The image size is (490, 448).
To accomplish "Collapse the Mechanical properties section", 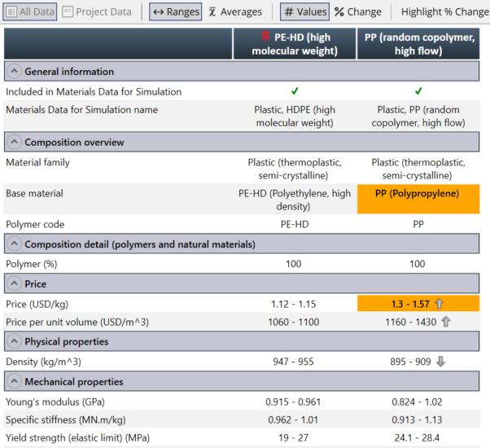I will [15, 381].
